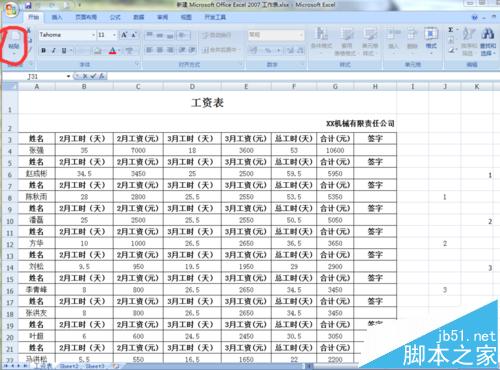The height and width of the screenshot is (370, 500).
Task: Select column D header
Action: (192, 87)
